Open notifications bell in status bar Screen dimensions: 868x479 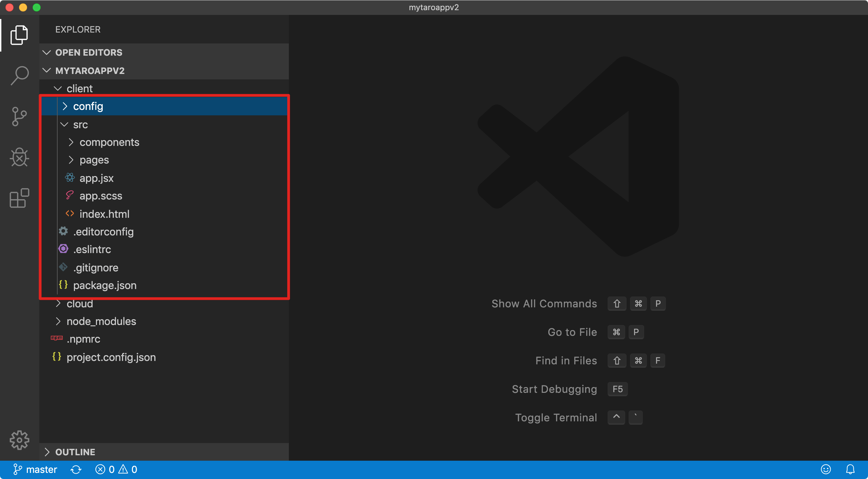click(x=850, y=470)
